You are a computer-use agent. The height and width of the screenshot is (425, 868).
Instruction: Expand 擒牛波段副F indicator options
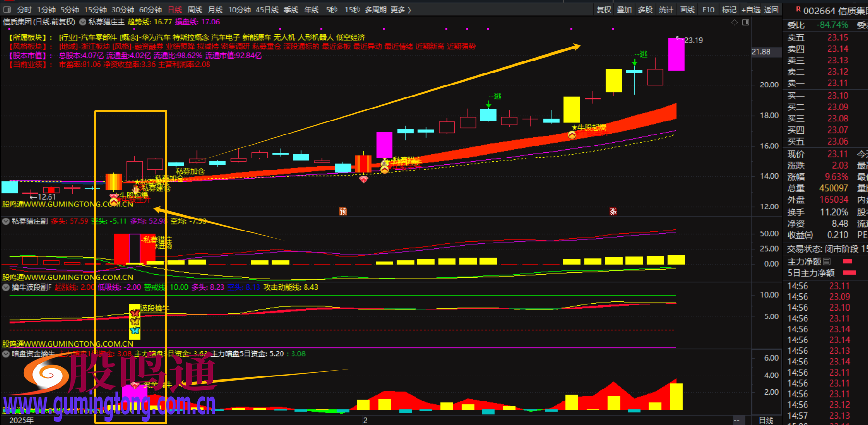pyautogui.click(x=6, y=287)
